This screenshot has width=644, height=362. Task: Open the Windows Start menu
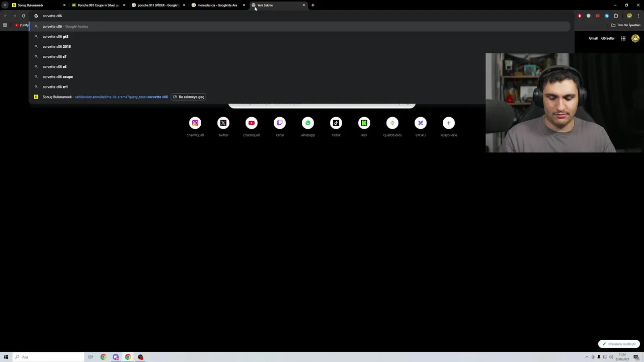pos(6,357)
